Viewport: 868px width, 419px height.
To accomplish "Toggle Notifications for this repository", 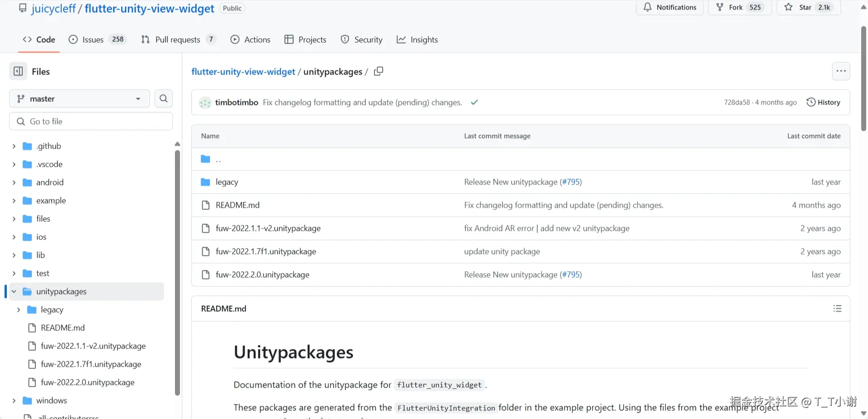I will (669, 7).
